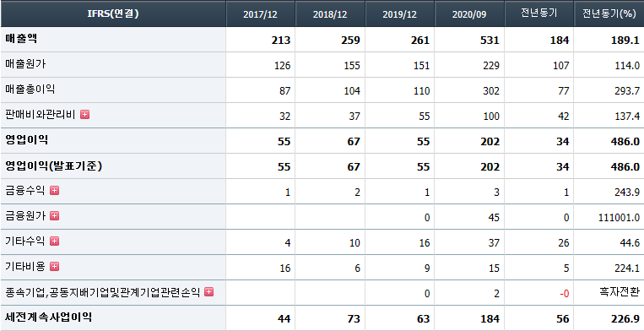Viewport: 644px width, 331px height.
Task: Click the 2017/12 column header
Action: pos(261,14)
